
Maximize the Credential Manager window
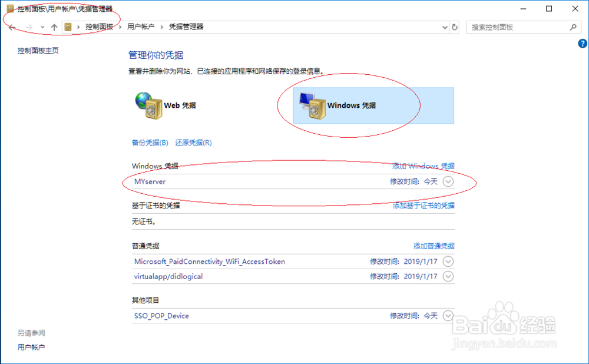coord(549,9)
